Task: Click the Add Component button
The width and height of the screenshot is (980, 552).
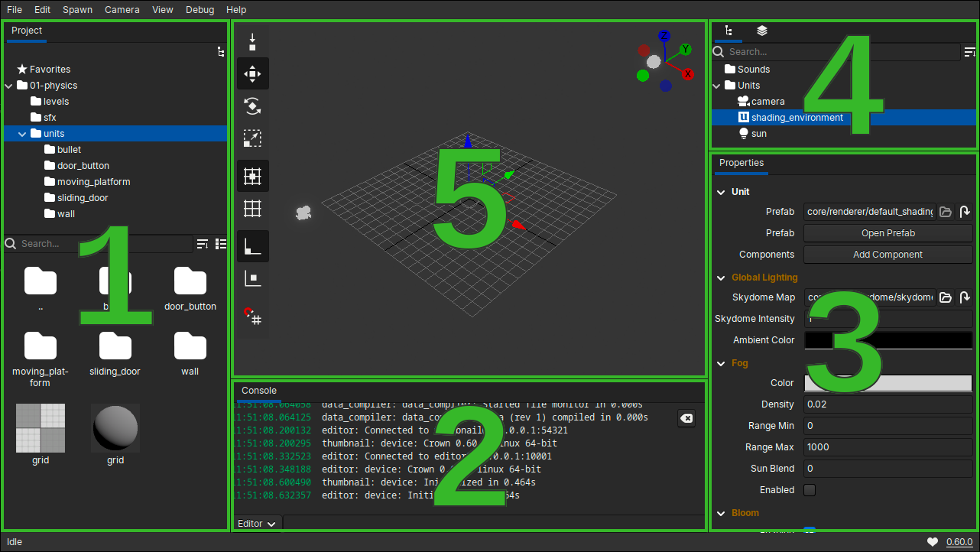Action: (x=888, y=254)
